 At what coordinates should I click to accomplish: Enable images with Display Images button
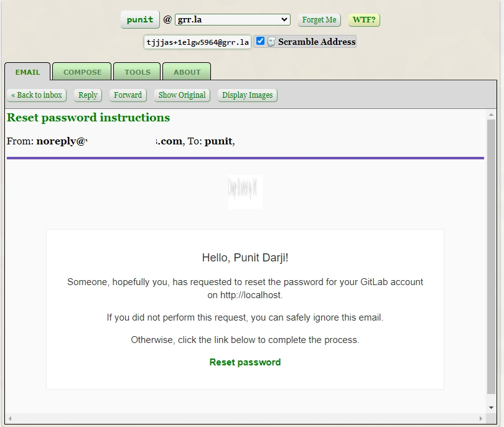[x=247, y=95]
